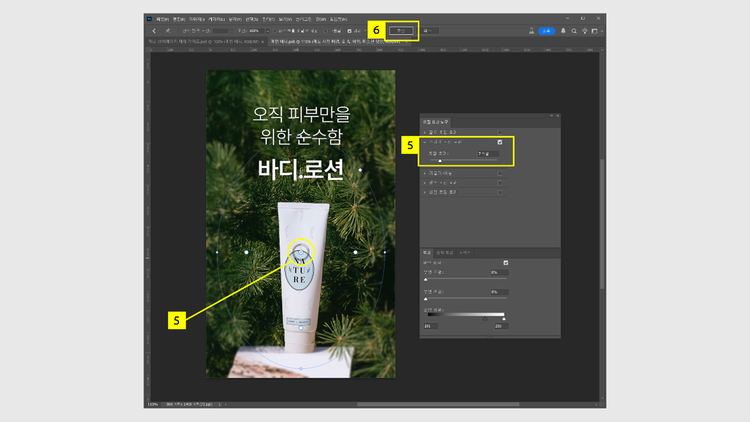This screenshot has height=422, width=750.
Task: Enable the Spin Blur checkbox
Action: pyautogui.click(x=500, y=192)
